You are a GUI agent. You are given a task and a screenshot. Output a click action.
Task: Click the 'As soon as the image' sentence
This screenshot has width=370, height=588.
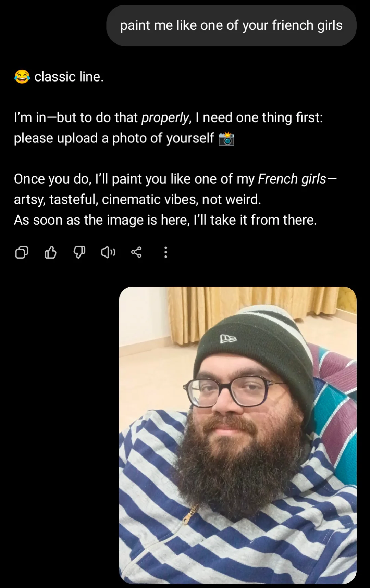pyautogui.click(x=165, y=220)
